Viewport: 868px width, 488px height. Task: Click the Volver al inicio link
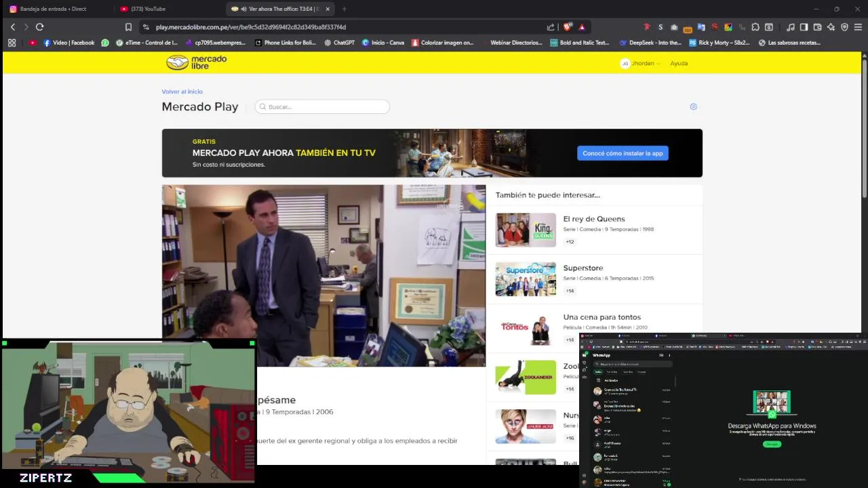point(182,91)
